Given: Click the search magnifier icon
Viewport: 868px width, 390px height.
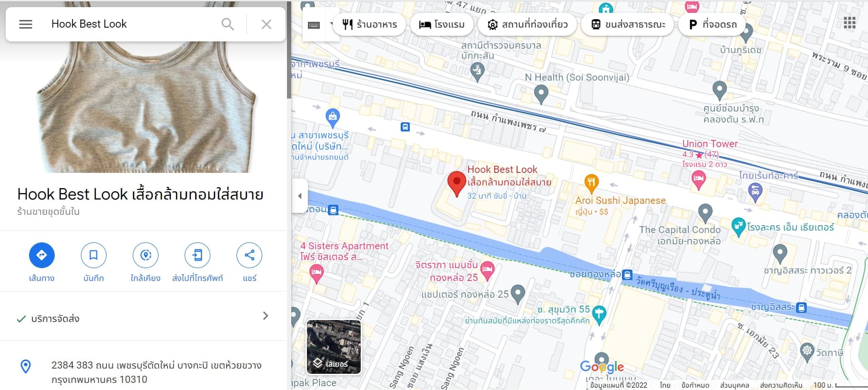Looking at the screenshot, I should pos(228,24).
